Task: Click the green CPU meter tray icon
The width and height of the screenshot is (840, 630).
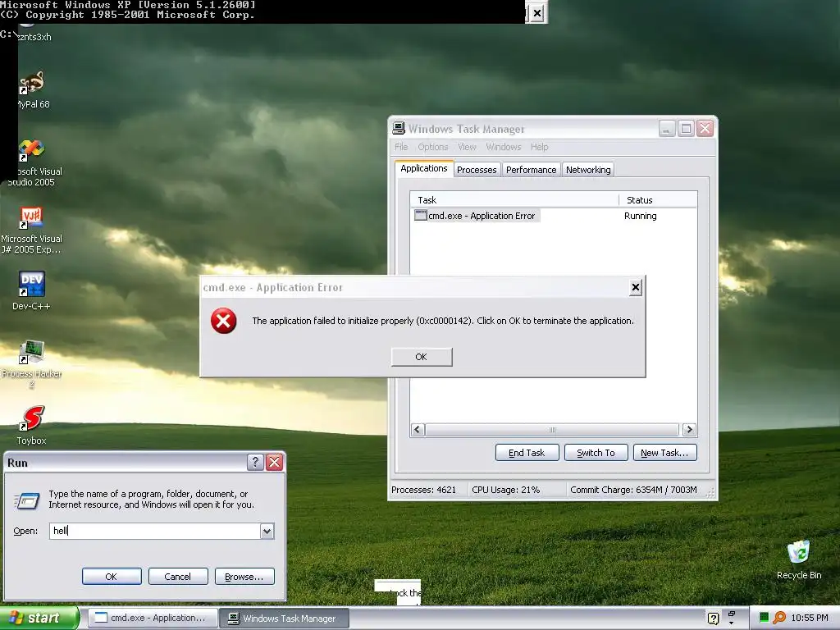Action: 765,617
